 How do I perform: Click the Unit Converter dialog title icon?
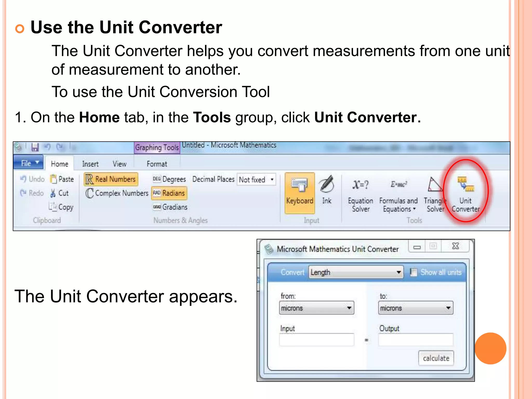pyautogui.click(x=269, y=249)
